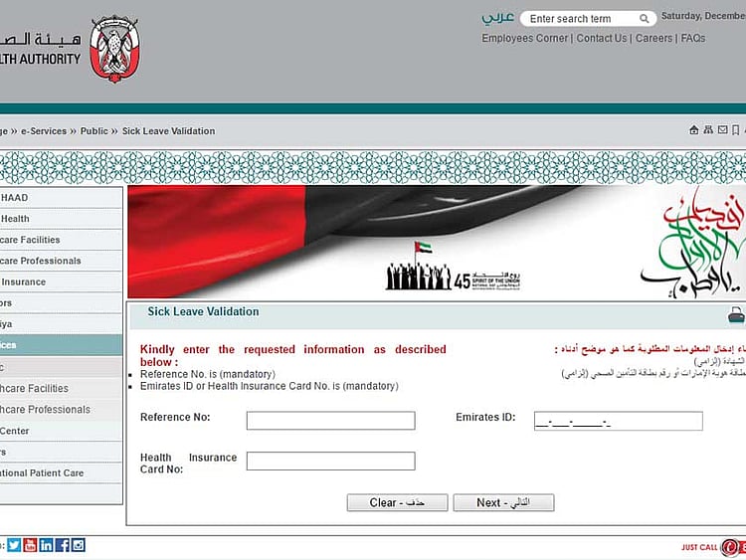Viewport: 746px width, 560px height.
Task: Click the LinkedIn icon
Action: [46, 545]
